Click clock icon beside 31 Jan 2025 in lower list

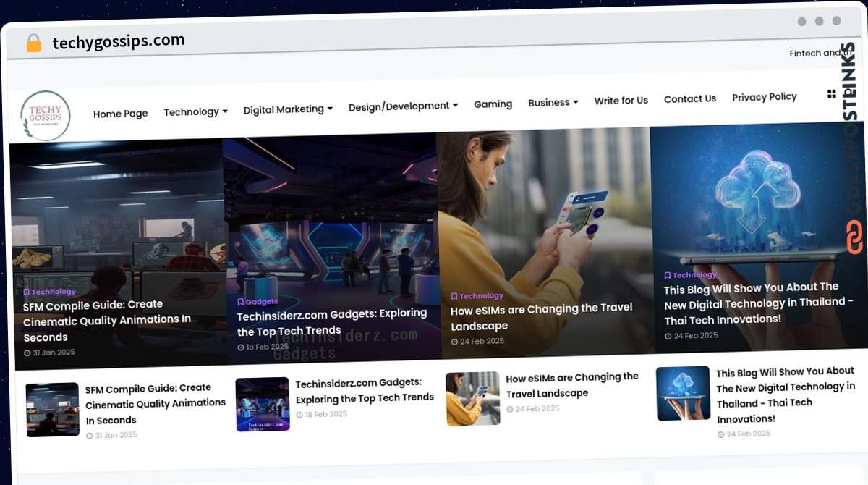click(x=90, y=436)
